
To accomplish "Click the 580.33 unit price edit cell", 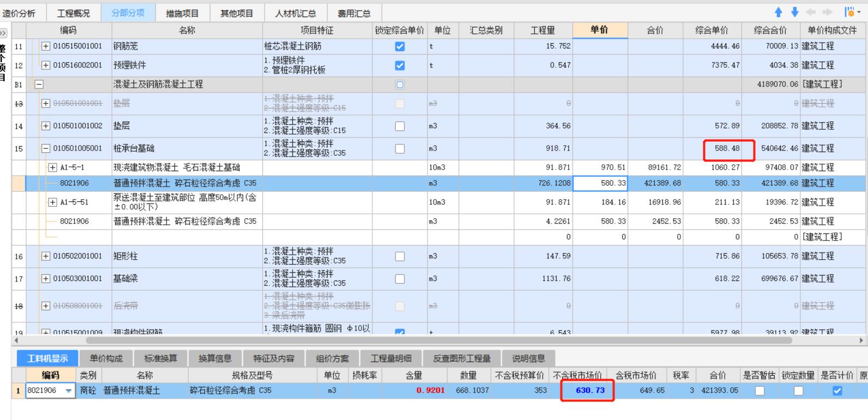I will coord(600,183).
